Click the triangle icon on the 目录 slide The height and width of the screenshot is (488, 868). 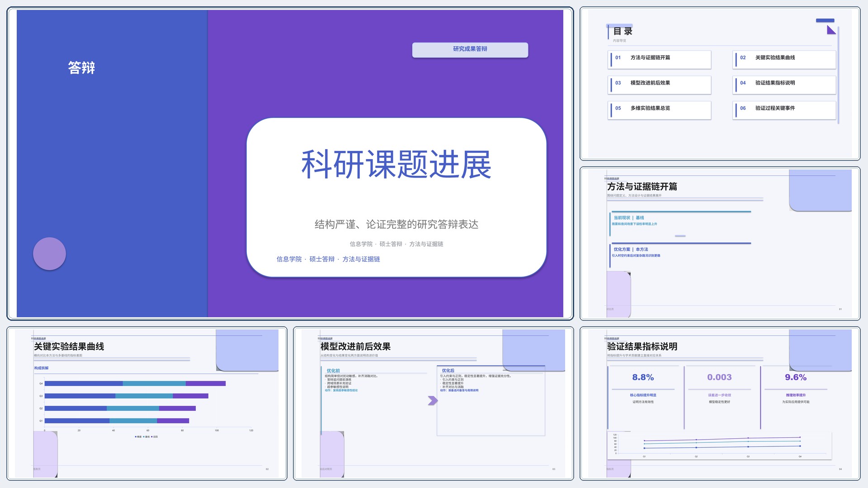pyautogui.click(x=831, y=30)
